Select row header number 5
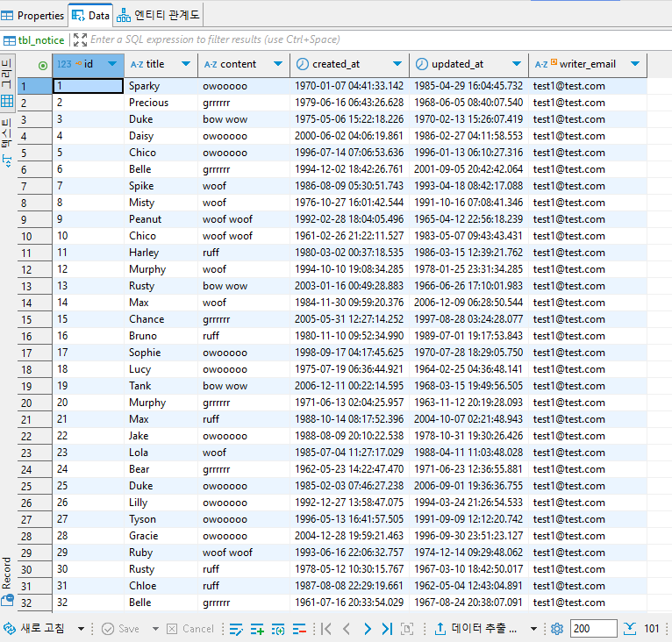Image resolution: width=672 pixels, height=642 pixels. pos(35,153)
